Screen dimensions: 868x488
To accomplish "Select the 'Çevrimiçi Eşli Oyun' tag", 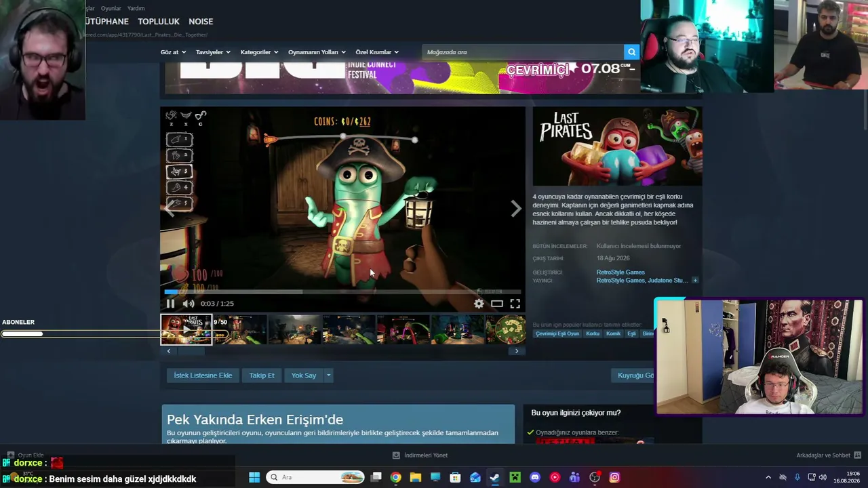I will pos(557,333).
